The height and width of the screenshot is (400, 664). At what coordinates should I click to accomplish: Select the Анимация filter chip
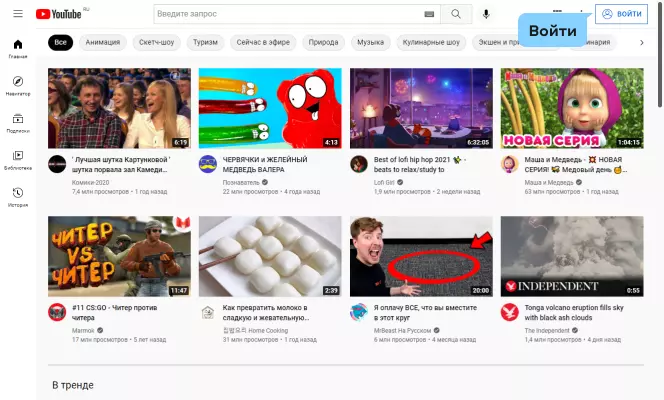(x=103, y=42)
